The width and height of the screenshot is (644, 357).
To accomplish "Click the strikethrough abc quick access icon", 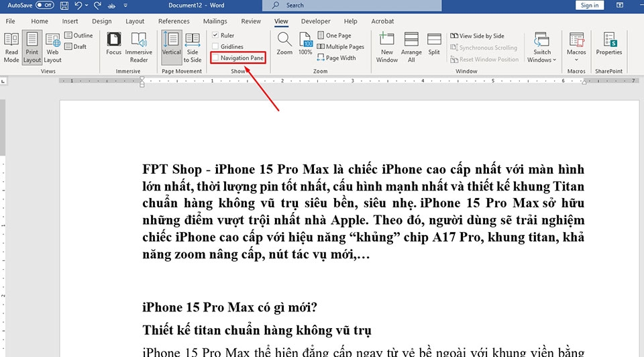I will (111, 6).
